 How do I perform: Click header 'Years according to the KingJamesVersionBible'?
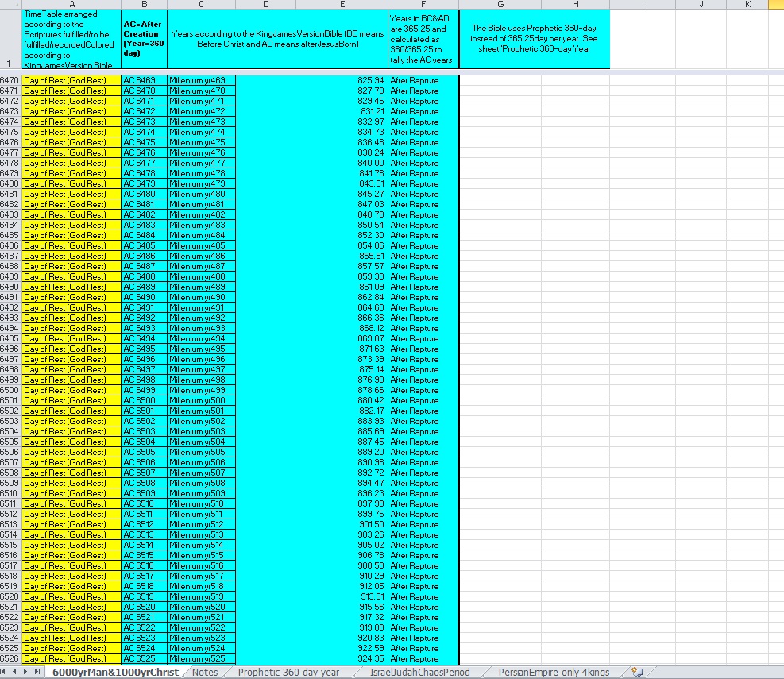277,39
